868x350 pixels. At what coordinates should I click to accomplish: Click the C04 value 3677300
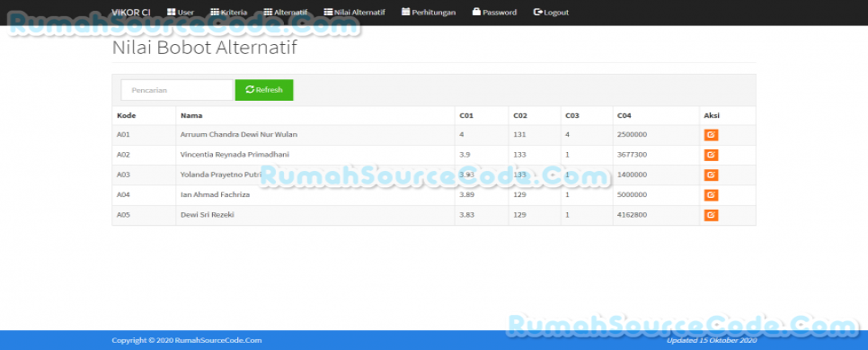click(x=633, y=155)
